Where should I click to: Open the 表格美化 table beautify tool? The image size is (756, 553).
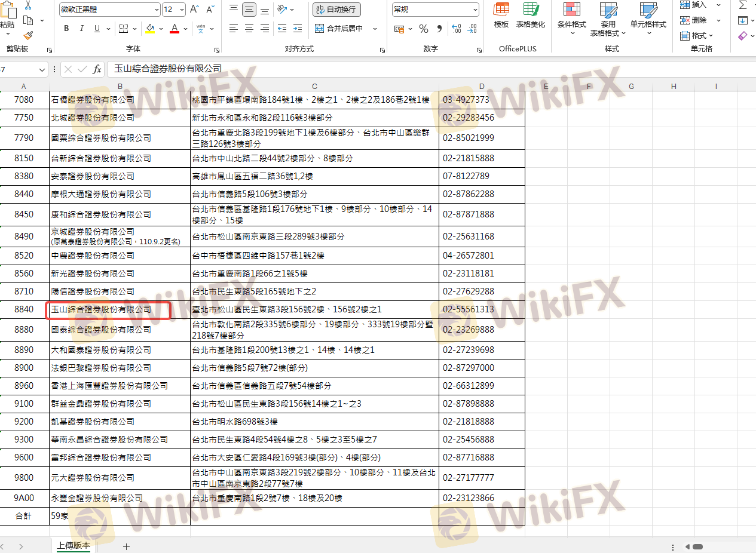[530, 16]
